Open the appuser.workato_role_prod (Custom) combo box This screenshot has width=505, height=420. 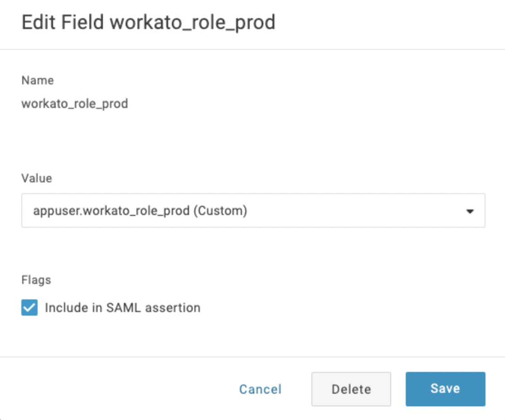(253, 211)
